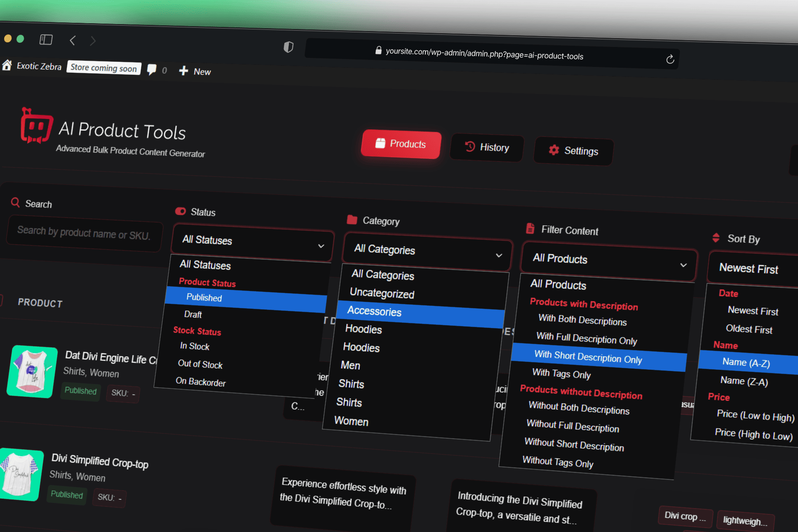Viewport: 798px width, 532px height.
Task: Open the Products tab
Action: click(401, 144)
